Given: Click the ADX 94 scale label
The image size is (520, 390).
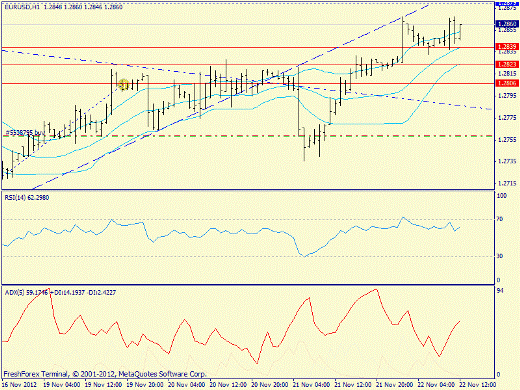Looking at the screenshot, I should click(x=500, y=291).
